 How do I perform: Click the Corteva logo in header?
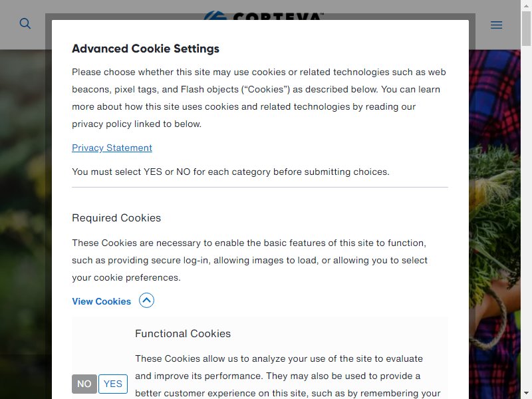point(263,15)
